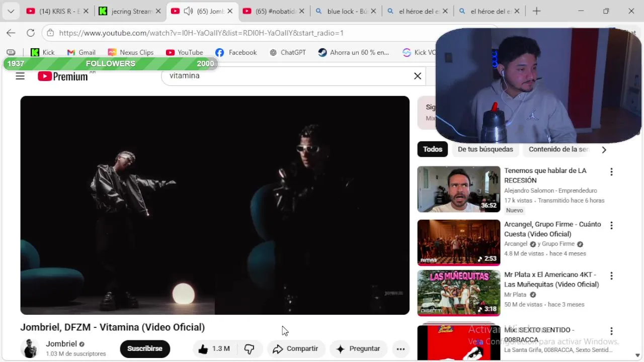The image size is (644, 362).
Task: Open the Kick VOD bookmark icon
Action: tap(407, 52)
